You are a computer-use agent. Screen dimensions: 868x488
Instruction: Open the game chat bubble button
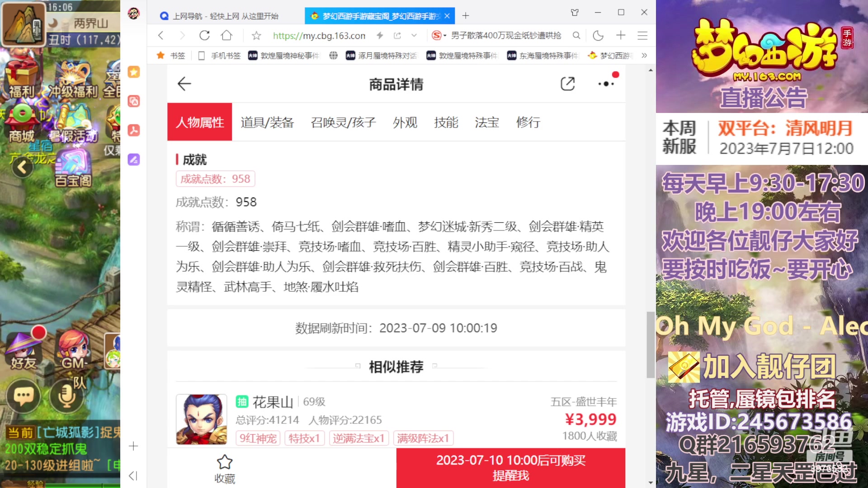point(23,396)
